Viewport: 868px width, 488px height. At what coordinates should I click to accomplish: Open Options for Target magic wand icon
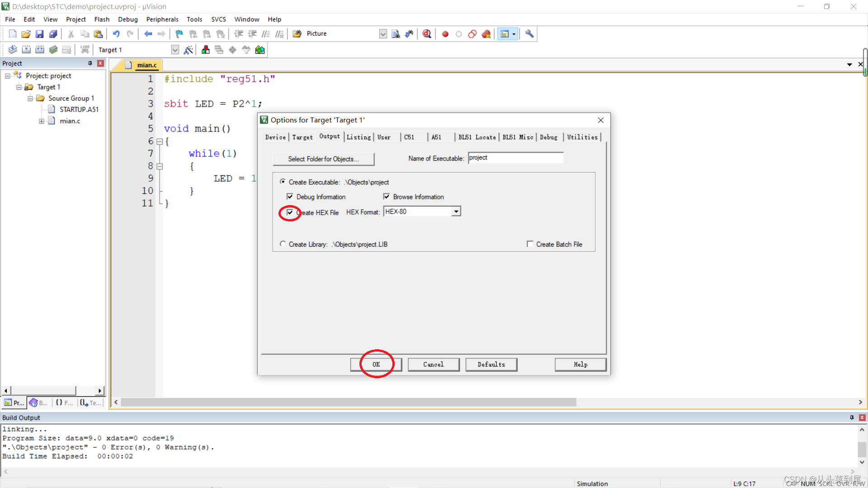pyautogui.click(x=189, y=50)
